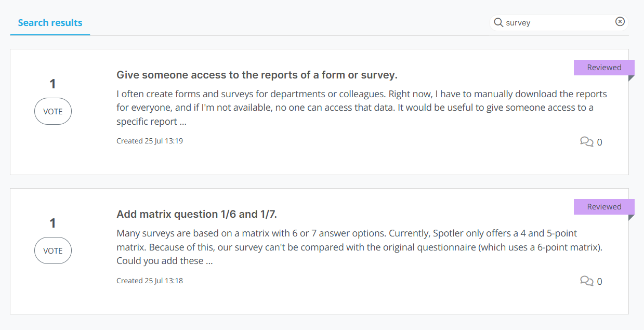Click 'Created 25 Jul 13:19' timestamp
The image size is (644, 330).
tap(150, 141)
